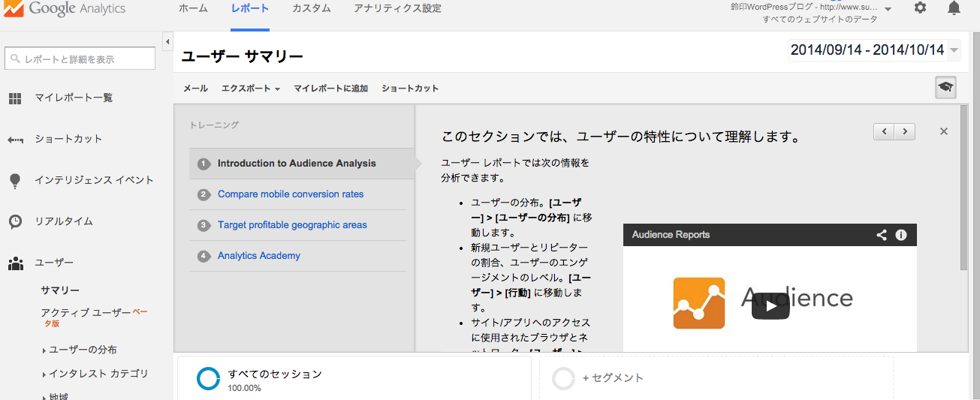Click the report search field
The width and height of the screenshot is (980, 400).
(x=80, y=59)
